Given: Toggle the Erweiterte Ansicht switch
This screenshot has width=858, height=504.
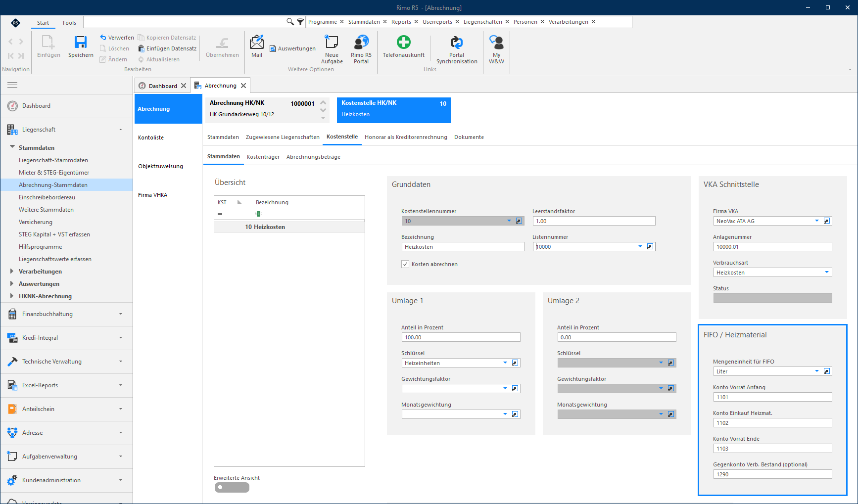Looking at the screenshot, I should coord(232,487).
